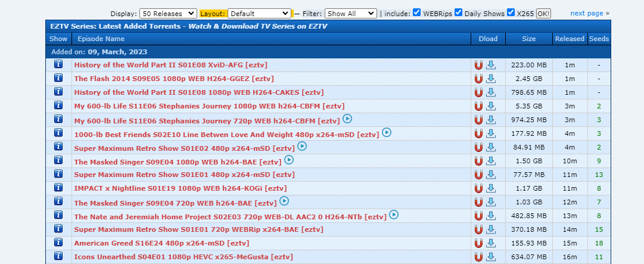Viewport: 644px width, 264px height.
Task: Open the Filter Show All dropdown
Action: click(351, 14)
